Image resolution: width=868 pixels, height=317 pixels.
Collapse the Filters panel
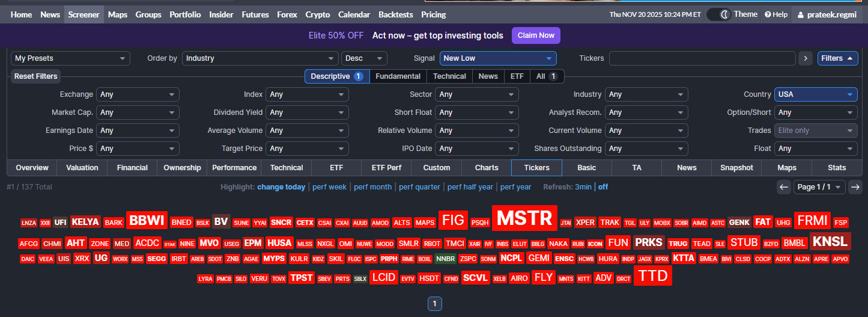pyautogui.click(x=837, y=58)
